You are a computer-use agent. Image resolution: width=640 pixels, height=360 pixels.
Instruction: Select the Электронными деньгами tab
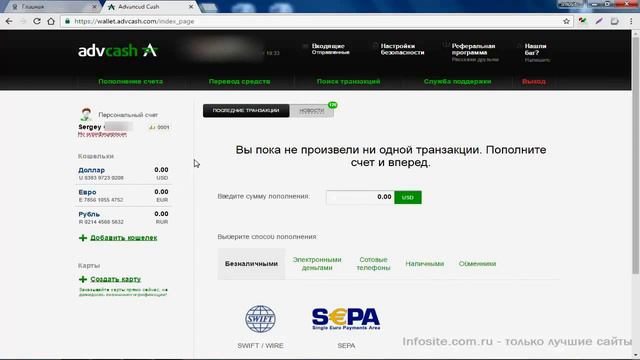[x=317, y=264]
